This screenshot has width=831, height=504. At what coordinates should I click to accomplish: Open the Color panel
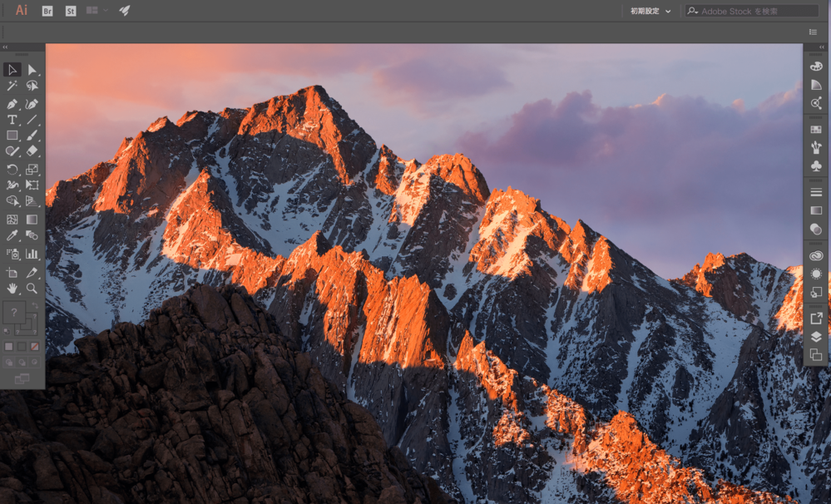(x=816, y=67)
